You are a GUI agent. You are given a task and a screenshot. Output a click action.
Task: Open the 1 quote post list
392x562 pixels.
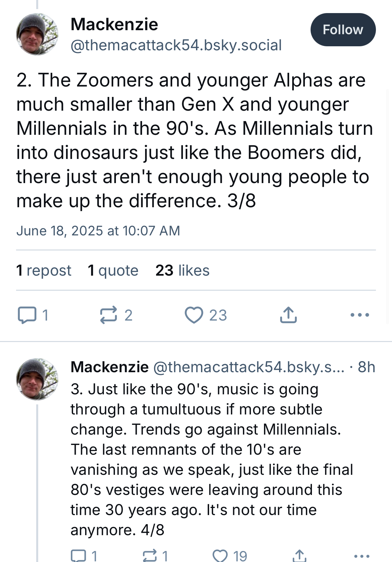pos(113,270)
